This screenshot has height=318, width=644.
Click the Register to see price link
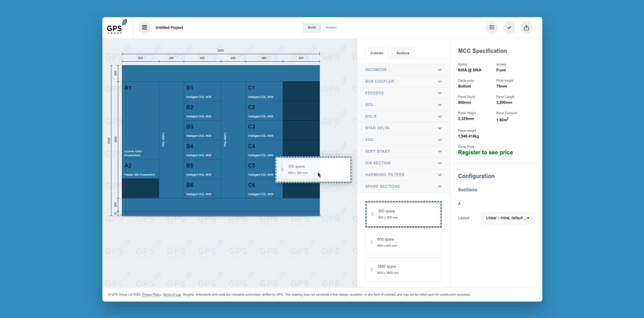(485, 152)
